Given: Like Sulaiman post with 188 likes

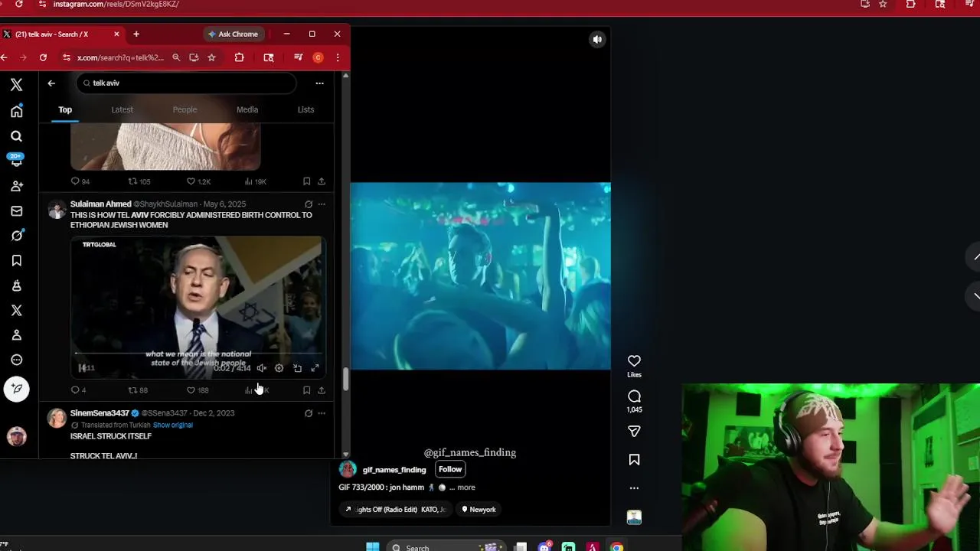Looking at the screenshot, I should 198,390.
